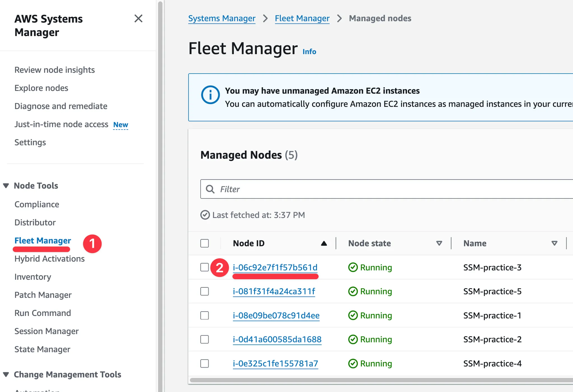Click the horizontal scrollbar under the table
This screenshot has width=573, height=392.
pyautogui.click(x=381, y=380)
